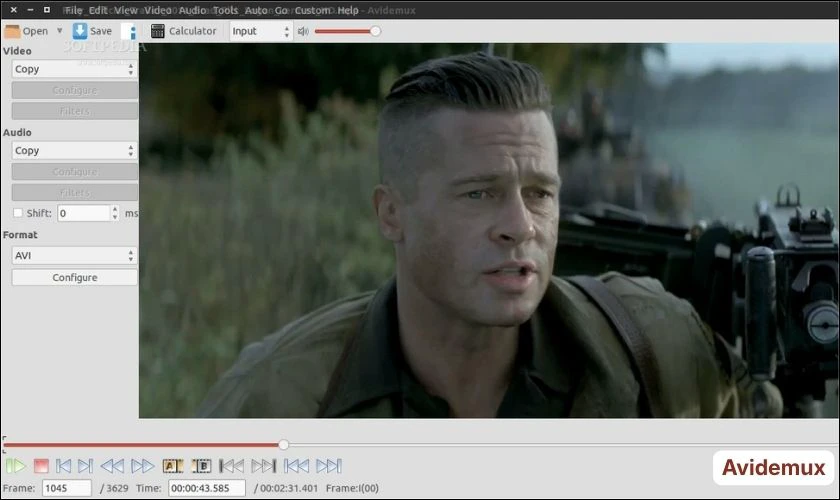840x500 pixels.
Task: Click the Time field 00:00:43.585
Action: pyautogui.click(x=207, y=488)
